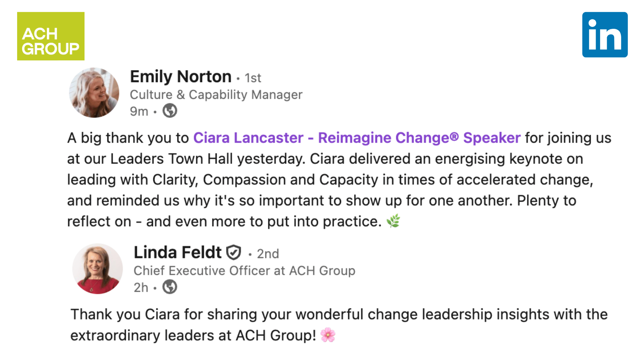
Task: Click the LinkedIn logo icon
Action: click(x=605, y=35)
